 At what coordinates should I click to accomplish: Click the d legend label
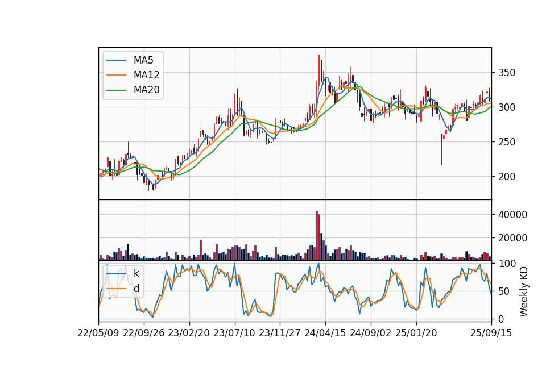click(x=136, y=289)
